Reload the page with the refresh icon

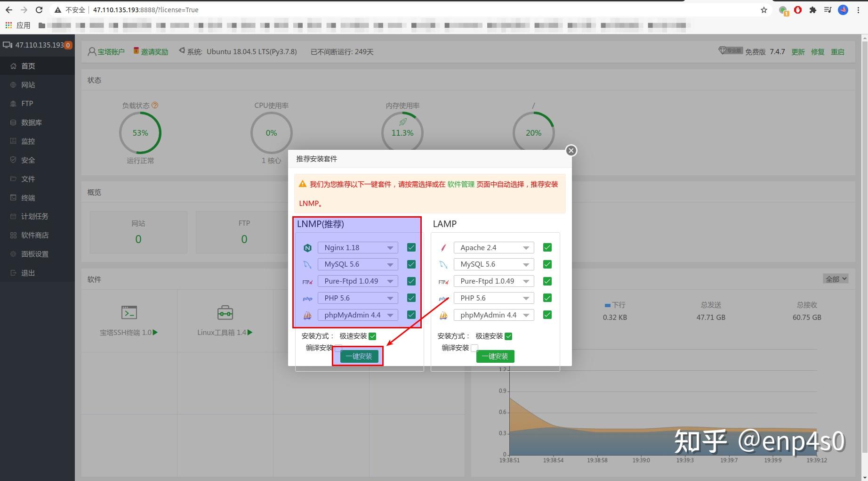pyautogui.click(x=39, y=10)
